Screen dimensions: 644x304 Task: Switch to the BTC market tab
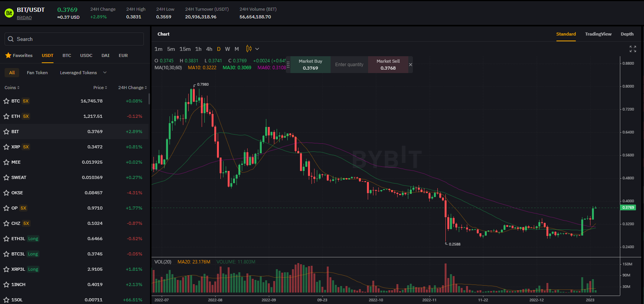(67, 55)
